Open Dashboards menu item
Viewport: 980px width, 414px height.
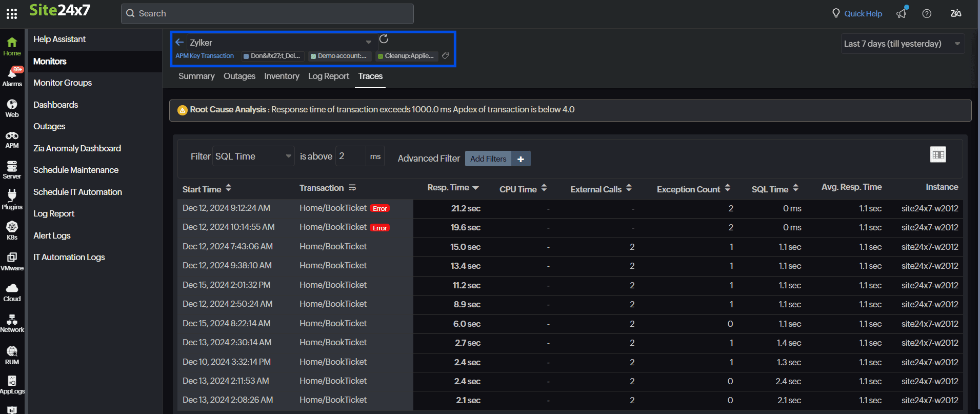pos(55,105)
